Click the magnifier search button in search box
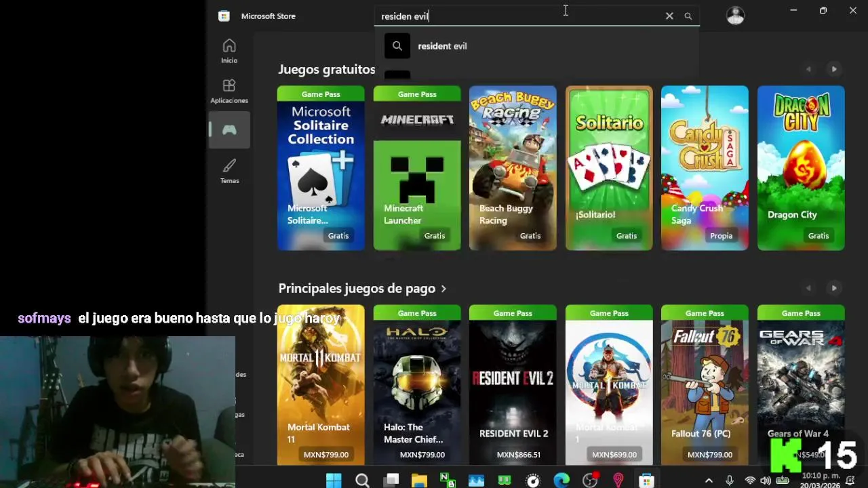This screenshot has width=868, height=488. point(688,16)
